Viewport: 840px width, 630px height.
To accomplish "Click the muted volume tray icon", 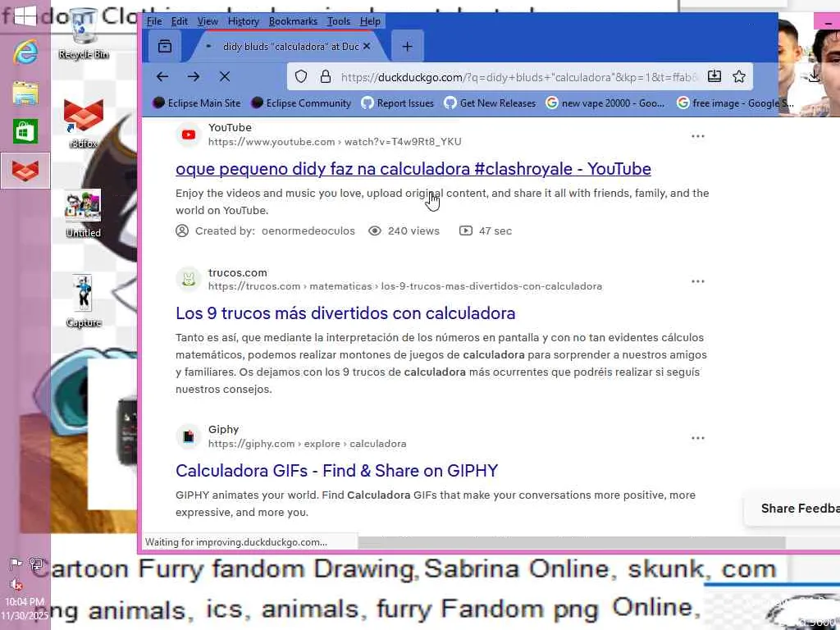I will point(16,584).
